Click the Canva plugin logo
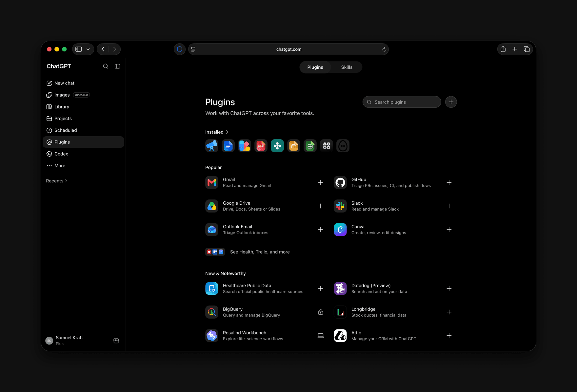577x392 pixels. pos(340,230)
